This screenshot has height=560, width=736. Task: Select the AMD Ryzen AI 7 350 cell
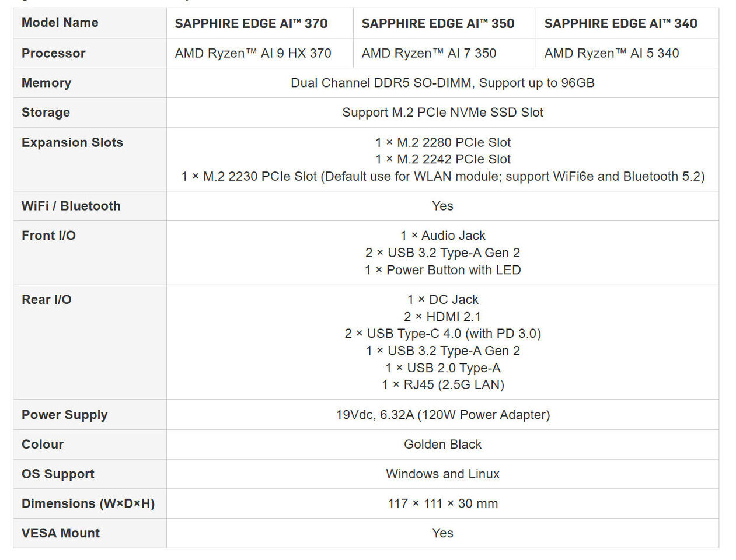(x=428, y=54)
